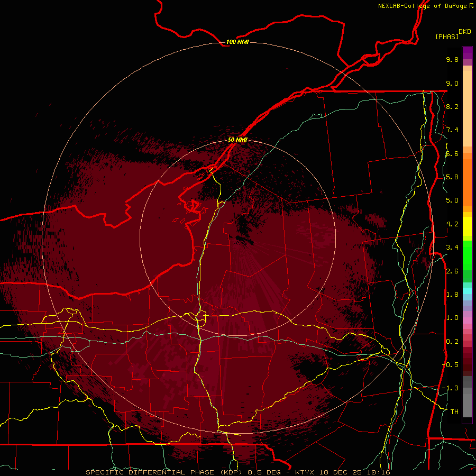
Task: Select the 9.8 value on color scale
Action: 452,60
